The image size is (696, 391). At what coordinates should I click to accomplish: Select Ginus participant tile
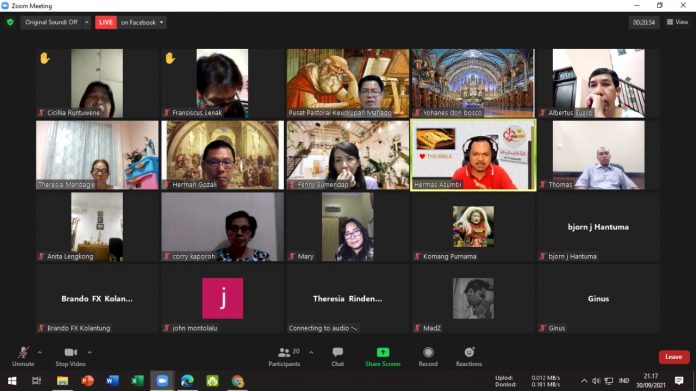point(598,299)
